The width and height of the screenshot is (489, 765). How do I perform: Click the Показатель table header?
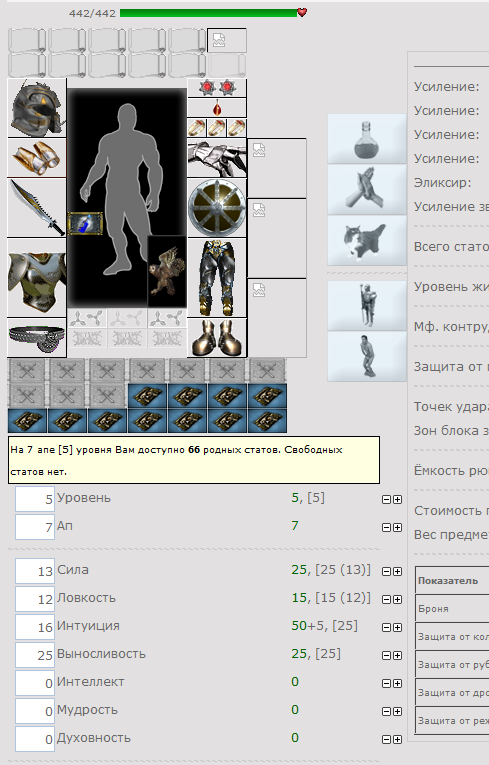448,581
